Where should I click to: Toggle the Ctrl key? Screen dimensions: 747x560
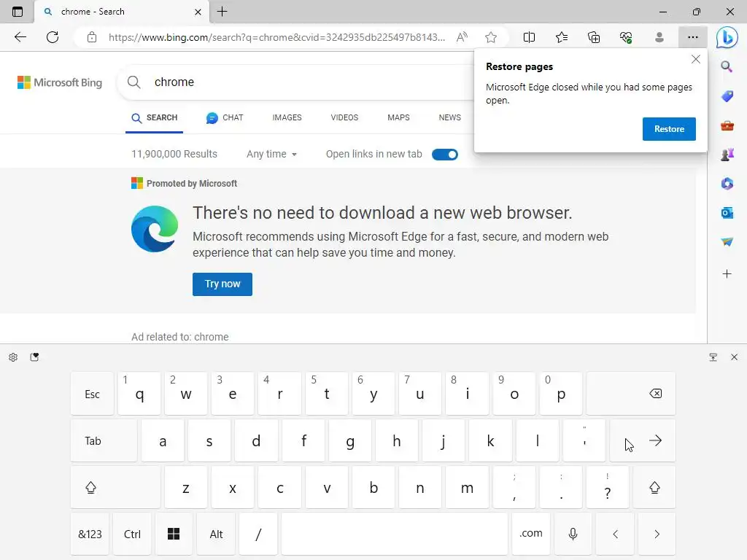(132, 534)
